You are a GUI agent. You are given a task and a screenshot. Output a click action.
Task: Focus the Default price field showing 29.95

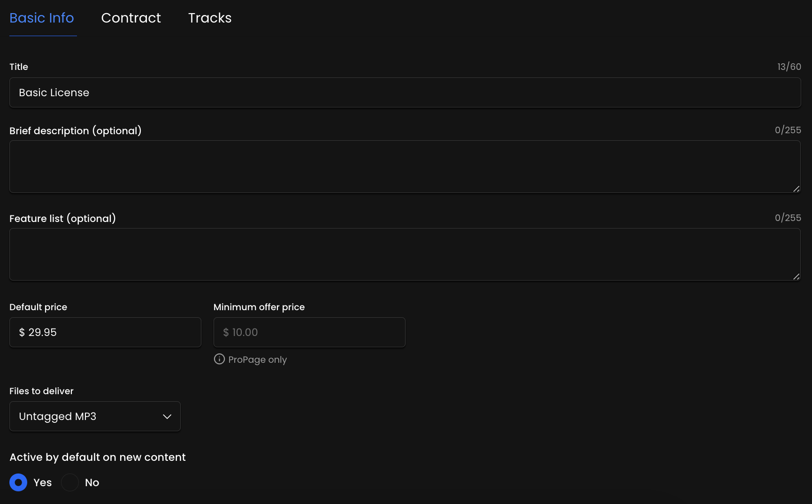pyautogui.click(x=105, y=332)
